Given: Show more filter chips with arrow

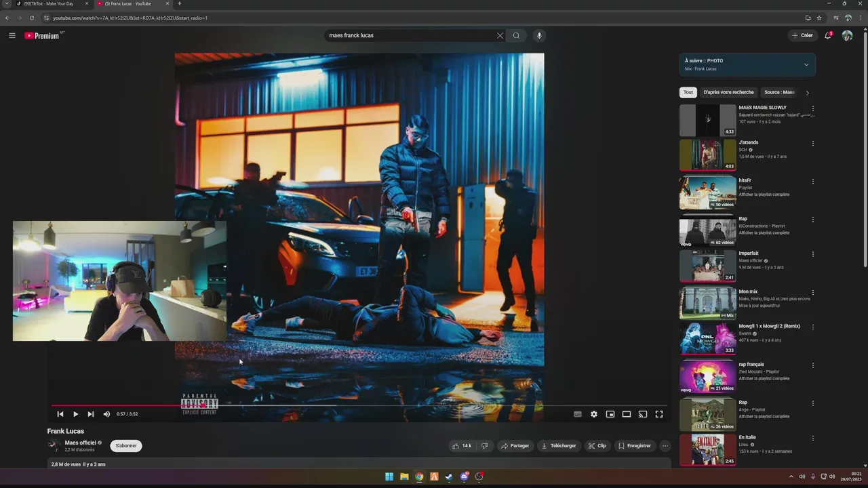Looking at the screenshot, I should coord(807,93).
